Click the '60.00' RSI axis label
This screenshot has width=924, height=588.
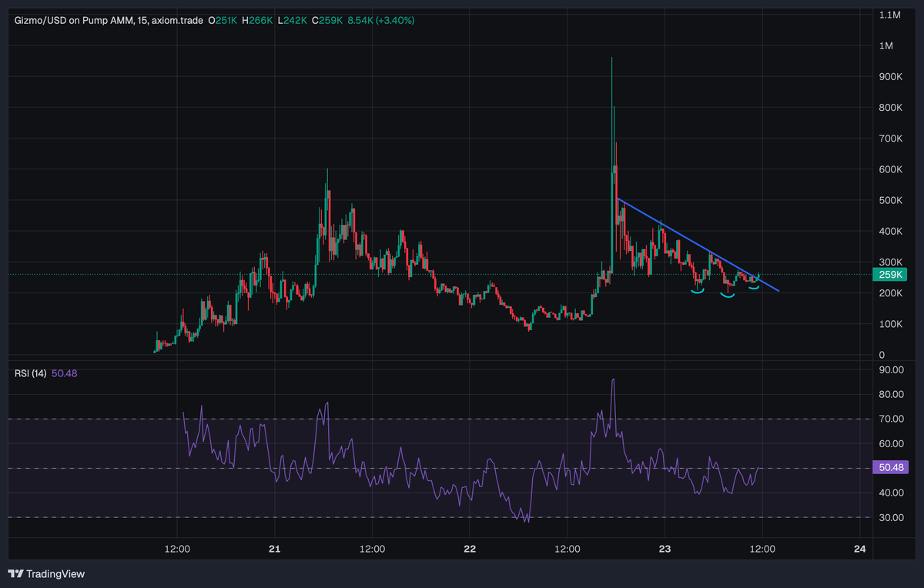pyautogui.click(x=890, y=443)
